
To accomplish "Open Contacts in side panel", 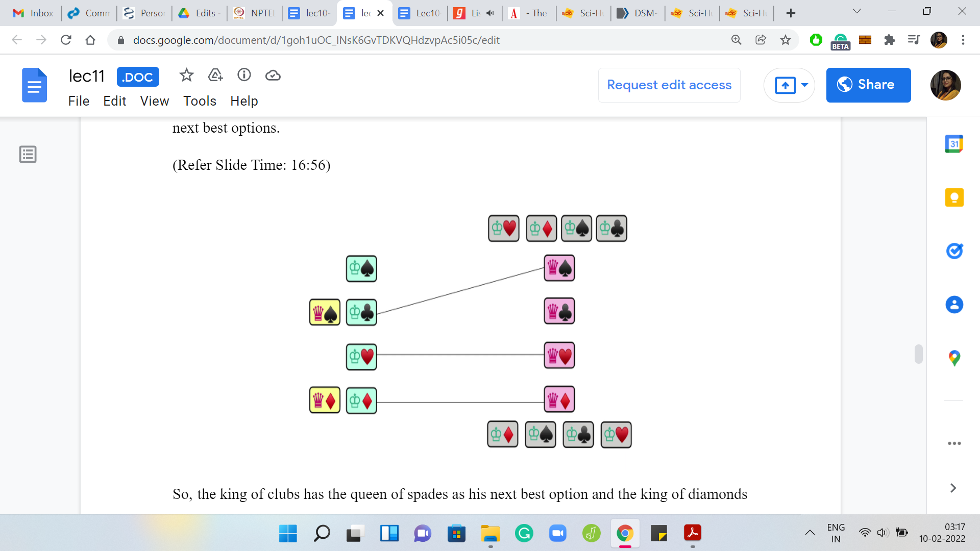I will pos(954,305).
